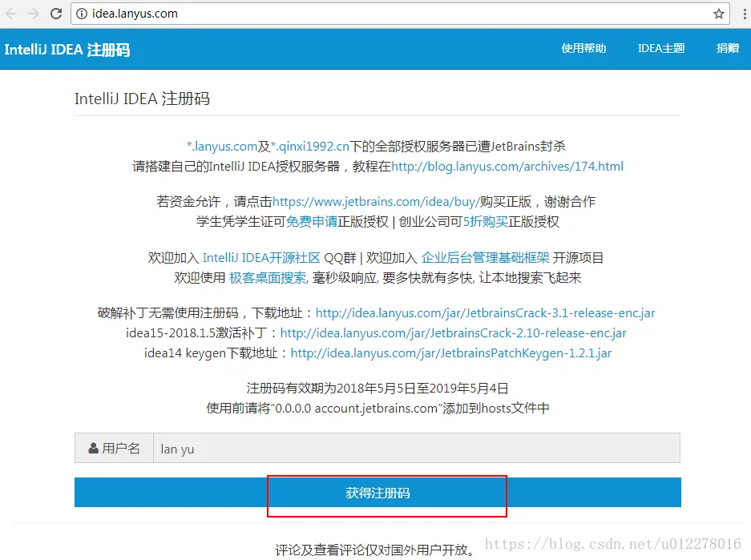
Task: Click the 免费申请 student license link
Action: 312,222
